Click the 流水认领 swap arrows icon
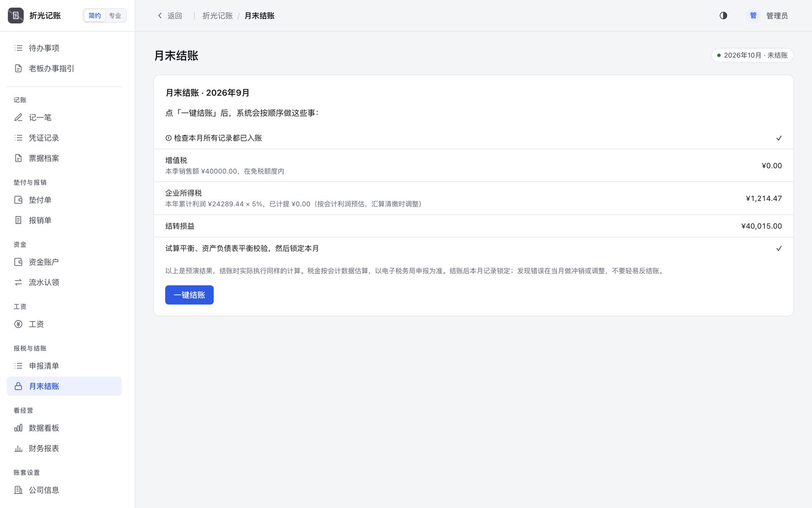812x508 pixels. (18, 282)
